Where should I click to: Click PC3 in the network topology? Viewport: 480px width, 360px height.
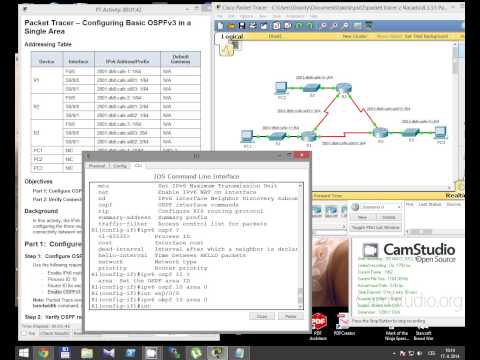point(441,133)
